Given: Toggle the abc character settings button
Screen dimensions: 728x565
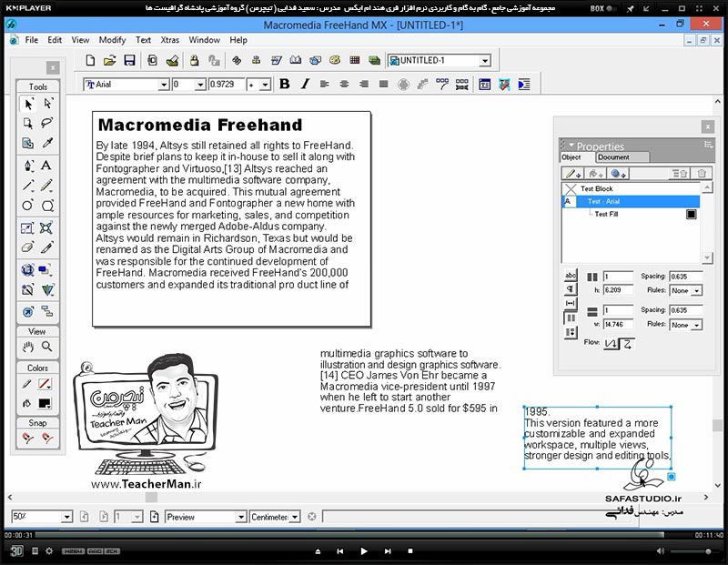Looking at the screenshot, I should [x=571, y=275].
